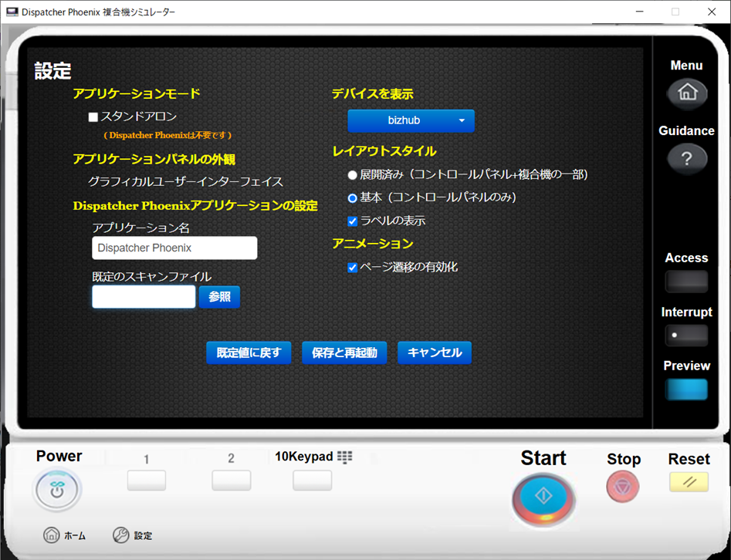Click Dispatcher Phoenixアプリケーションの設定 heading
The height and width of the screenshot is (560, 731).
[195, 205]
